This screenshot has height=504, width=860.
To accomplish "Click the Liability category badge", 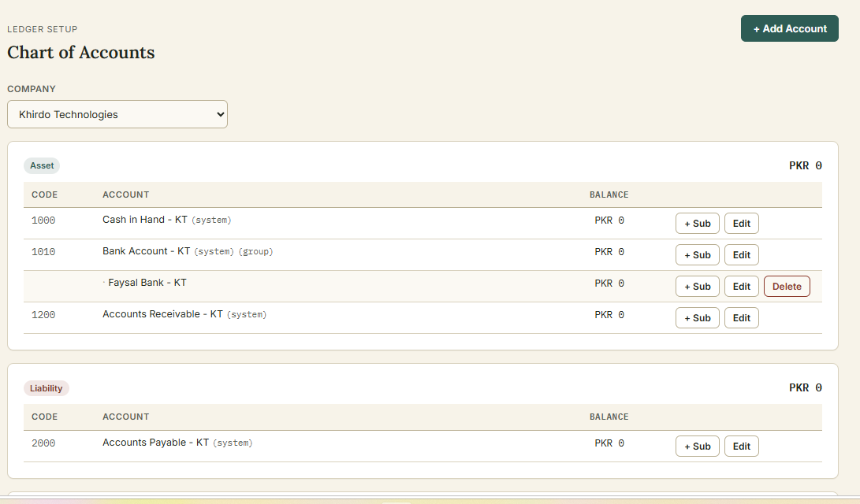I will (x=46, y=388).
